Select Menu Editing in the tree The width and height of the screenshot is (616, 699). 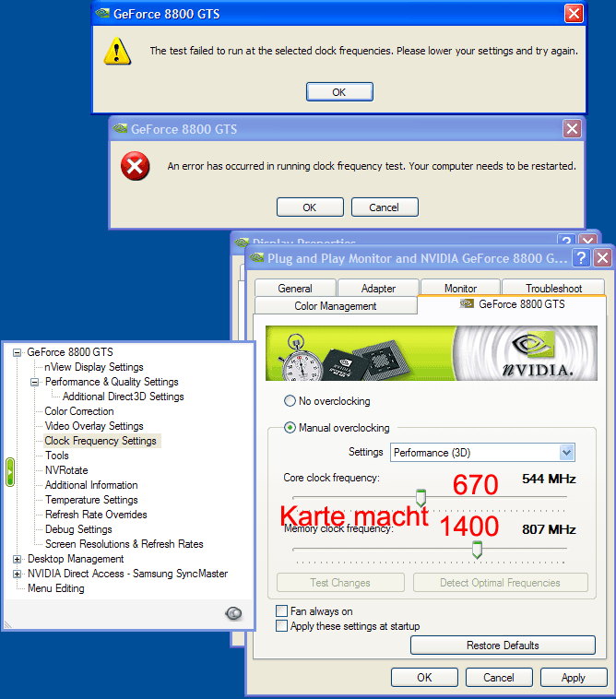click(55, 588)
